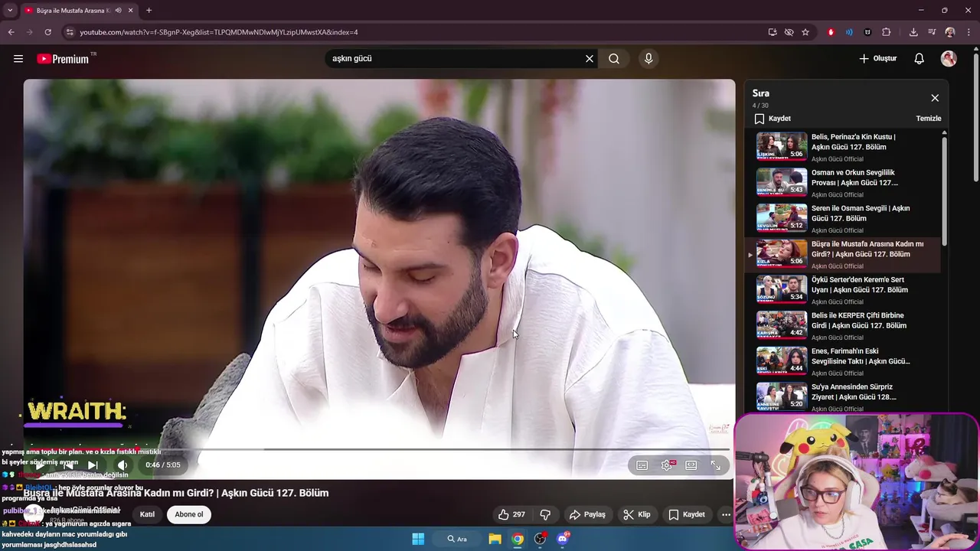Screen dimensions: 980x551
Task: Open the red hand ad blocker extension
Action: click(x=831, y=32)
